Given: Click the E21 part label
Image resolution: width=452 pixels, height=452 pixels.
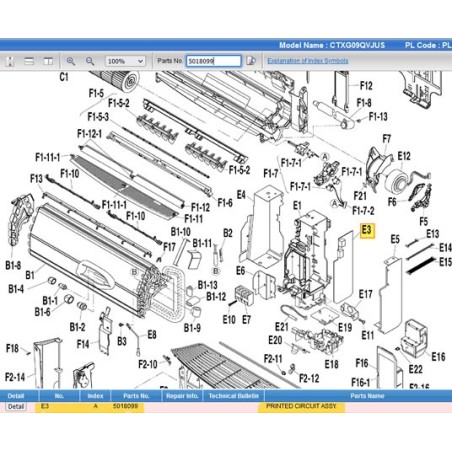Looking at the screenshot, I should pyautogui.click(x=282, y=327).
